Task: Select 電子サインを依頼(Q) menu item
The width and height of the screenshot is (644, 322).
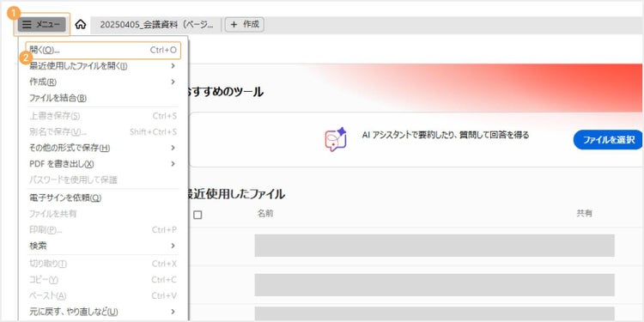Action: tap(103, 197)
